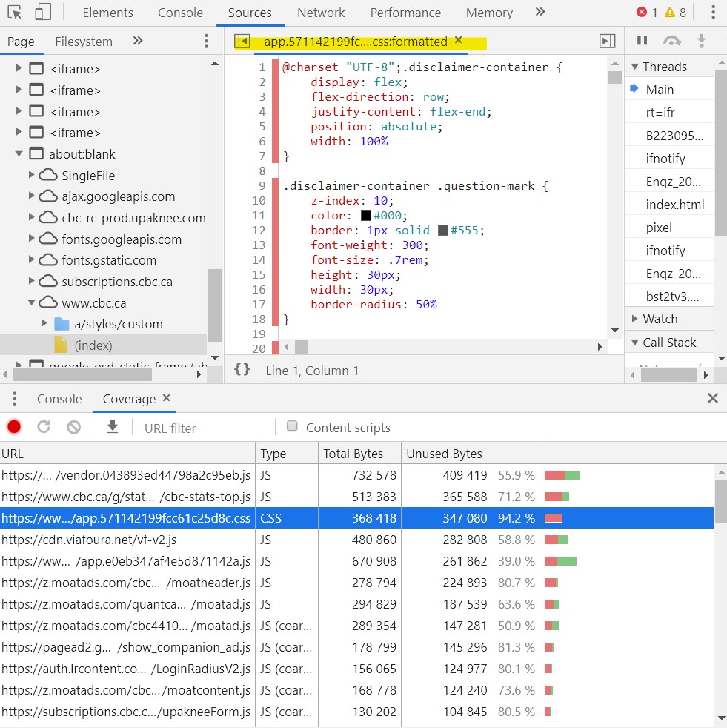Image resolution: width=727 pixels, height=728 pixels.
Task: Export coverage data with download icon
Action: 113,427
